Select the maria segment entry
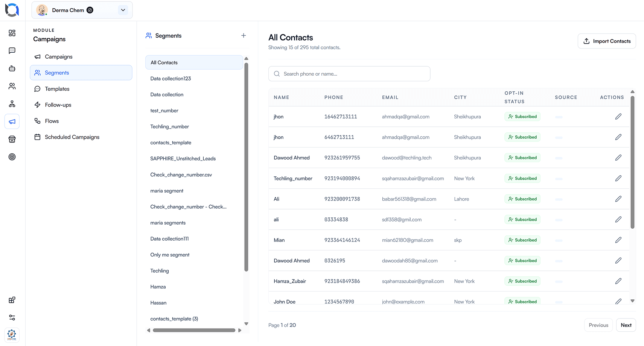The width and height of the screenshot is (644, 346). (194, 191)
